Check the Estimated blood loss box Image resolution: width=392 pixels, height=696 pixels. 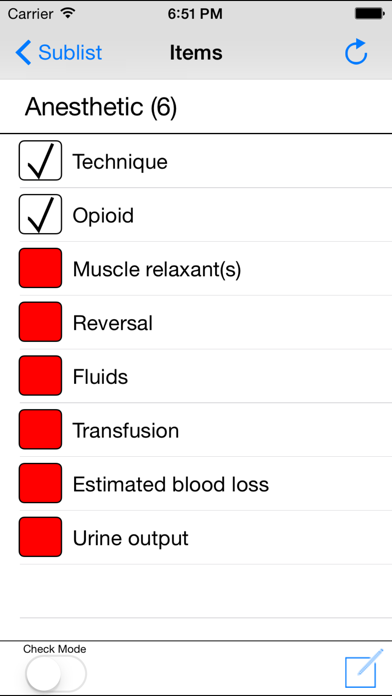coord(40,483)
